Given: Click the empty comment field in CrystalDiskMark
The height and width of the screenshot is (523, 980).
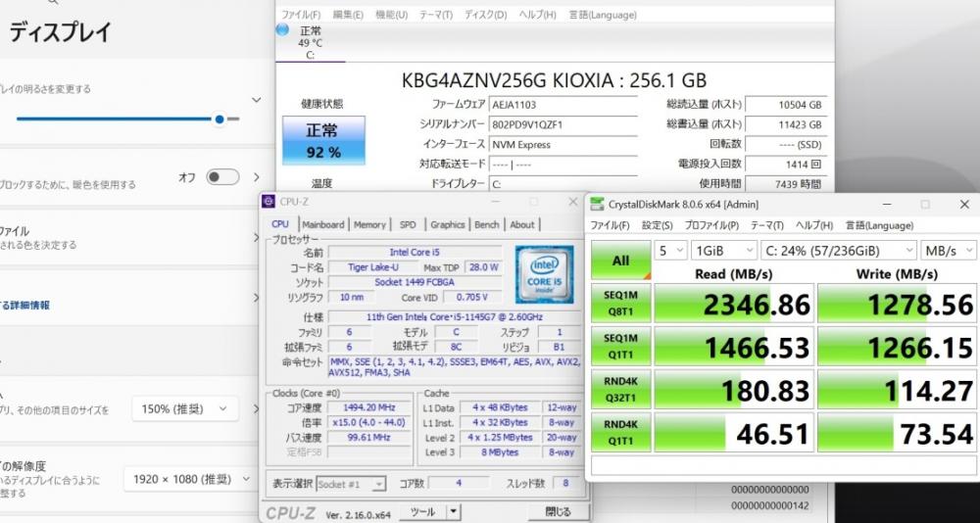Looking at the screenshot, I should click(x=784, y=466).
